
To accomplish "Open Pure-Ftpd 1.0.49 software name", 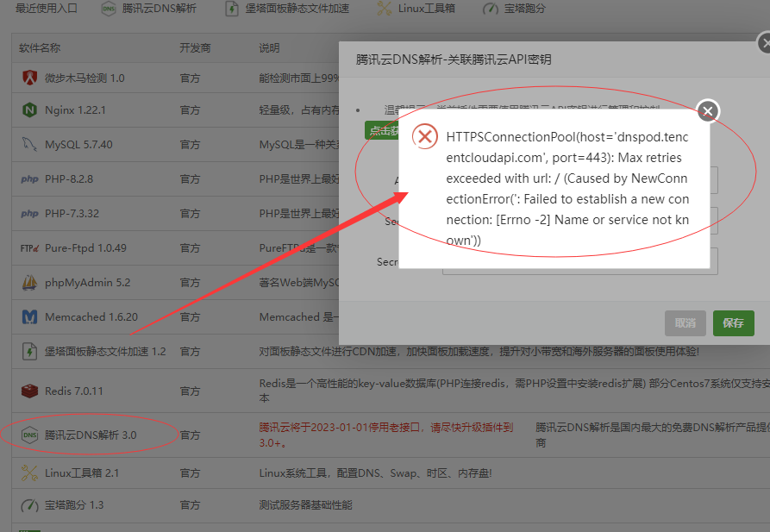I will click(x=85, y=248).
